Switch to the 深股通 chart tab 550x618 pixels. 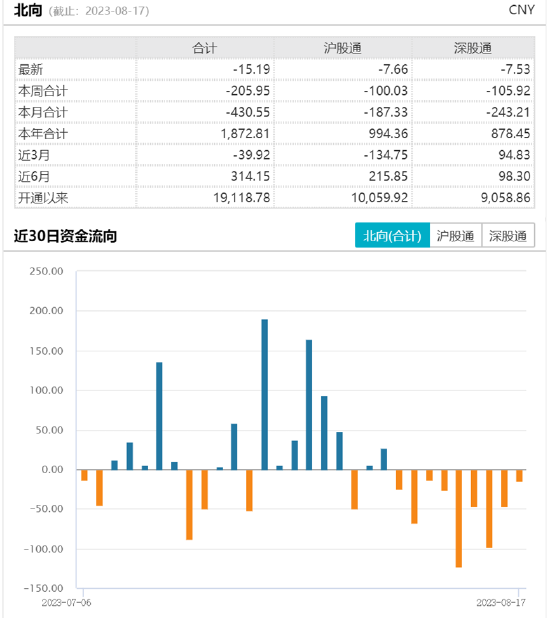click(x=508, y=235)
